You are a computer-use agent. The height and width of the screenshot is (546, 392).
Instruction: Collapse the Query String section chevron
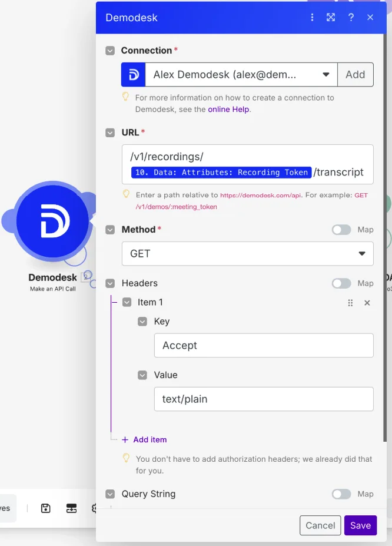110,494
